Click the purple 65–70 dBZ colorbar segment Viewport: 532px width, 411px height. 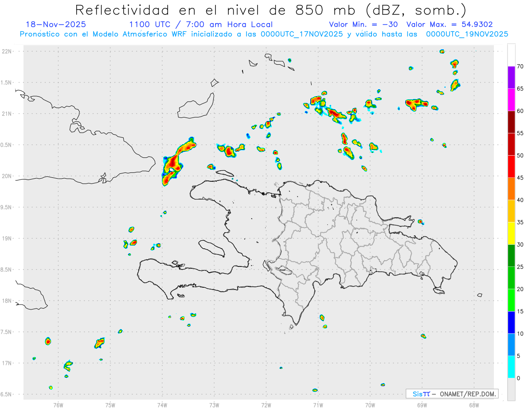click(511, 78)
